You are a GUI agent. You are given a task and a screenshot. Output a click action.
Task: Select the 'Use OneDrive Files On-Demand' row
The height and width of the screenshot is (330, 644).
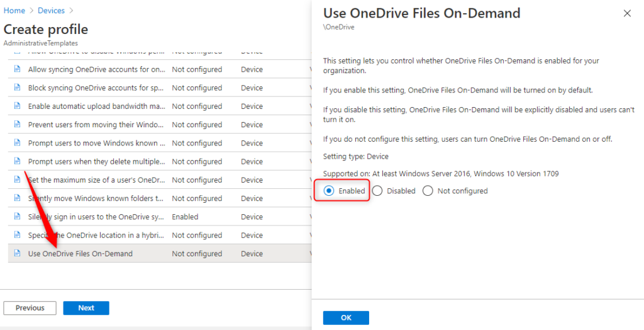click(160, 253)
